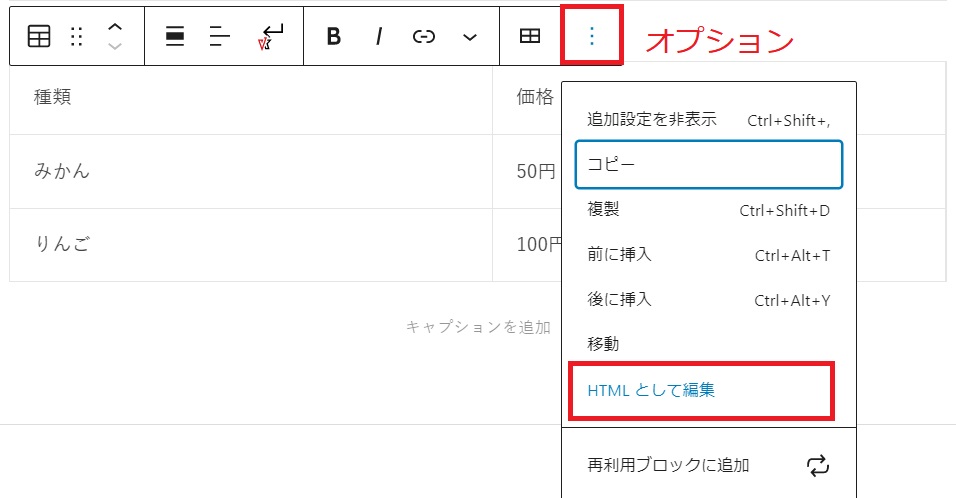
Task: Toggle bold formatting
Action: (x=334, y=37)
